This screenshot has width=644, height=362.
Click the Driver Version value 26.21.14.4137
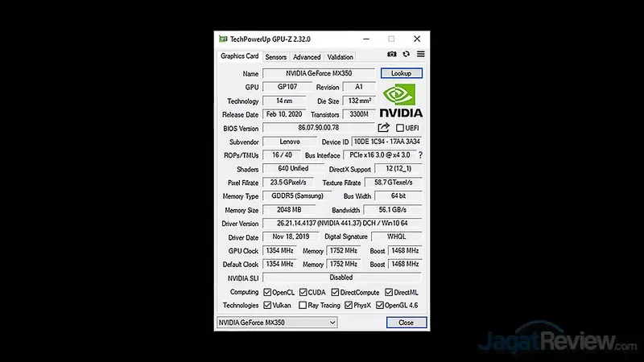(x=342, y=224)
